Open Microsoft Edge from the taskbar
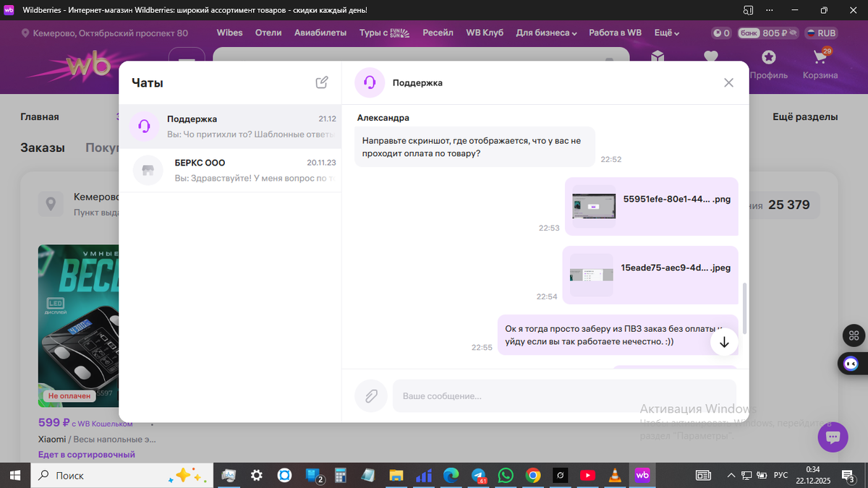868x488 pixels. click(x=451, y=475)
